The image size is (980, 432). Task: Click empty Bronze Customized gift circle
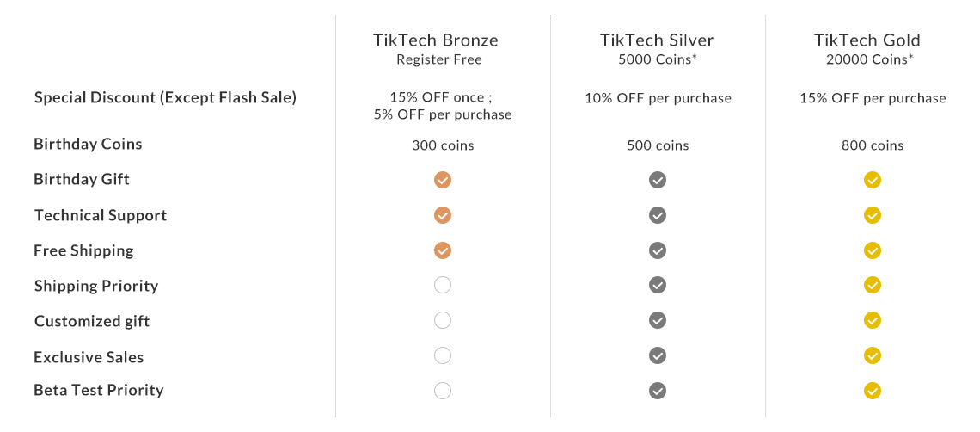coord(443,320)
